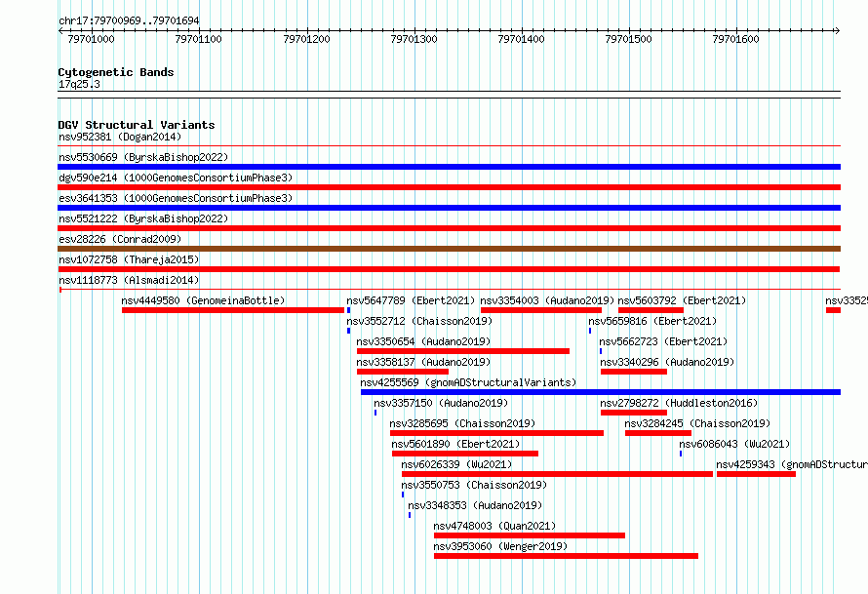Select the 17q25.3 band label
The image size is (868, 594).
point(79,84)
